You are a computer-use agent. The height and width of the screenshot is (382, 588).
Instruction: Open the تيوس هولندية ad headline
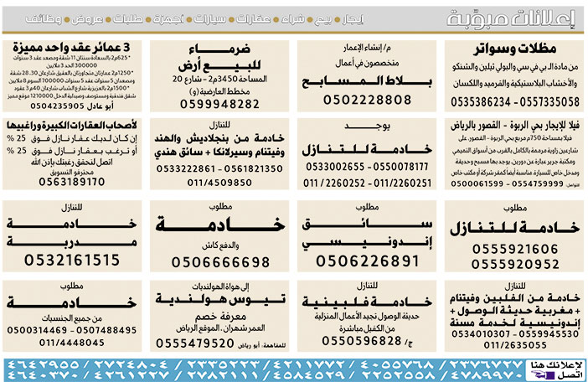pos(220,299)
